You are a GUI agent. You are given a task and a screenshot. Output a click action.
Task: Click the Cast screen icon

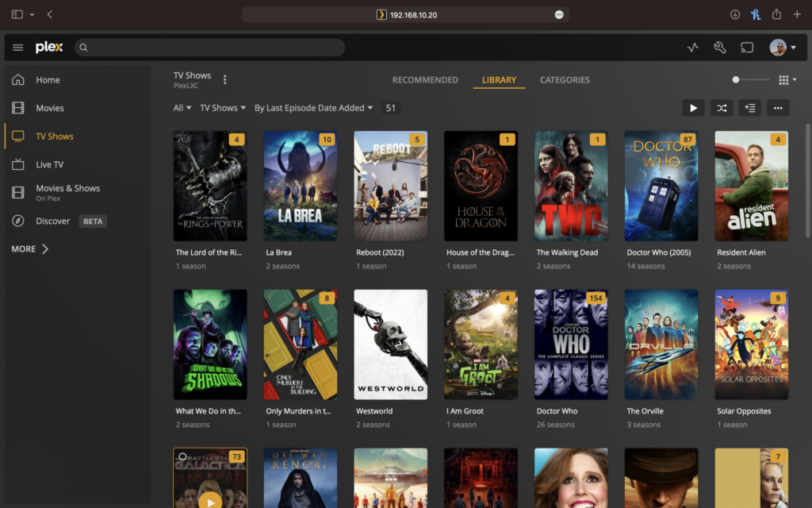pos(747,47)
